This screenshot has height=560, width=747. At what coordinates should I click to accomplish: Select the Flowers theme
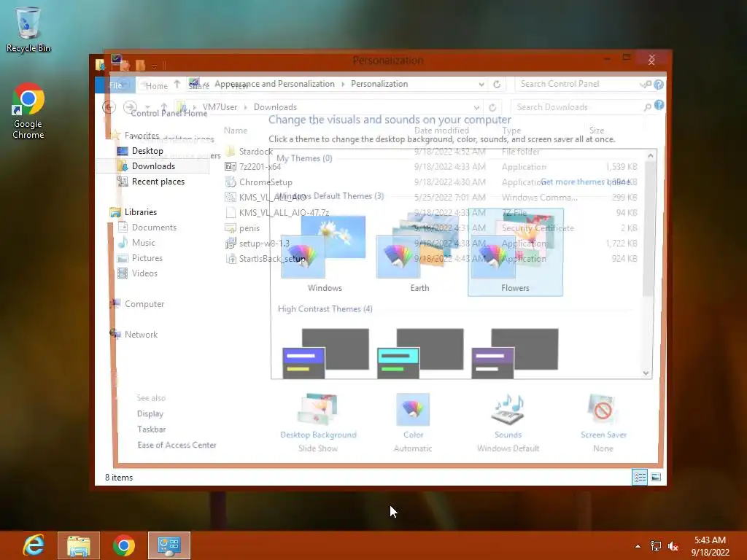tap(515, 252)
